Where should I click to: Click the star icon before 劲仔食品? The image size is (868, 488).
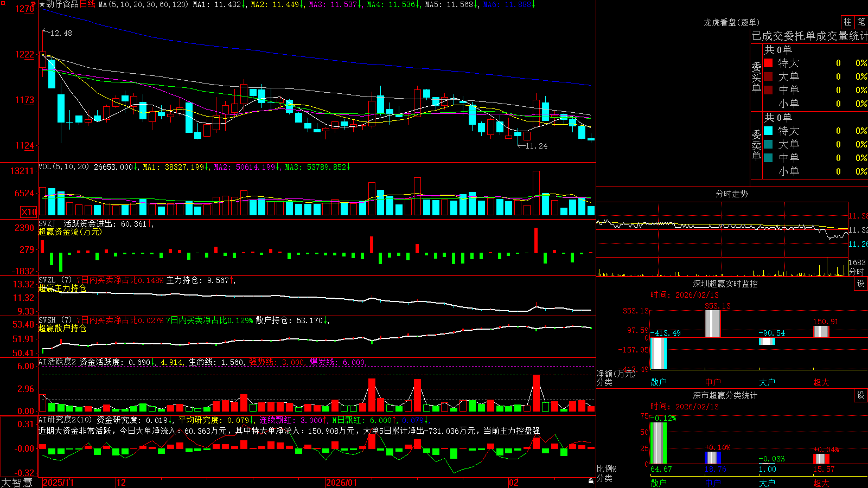pyautogui.click(x=42, y=4)
